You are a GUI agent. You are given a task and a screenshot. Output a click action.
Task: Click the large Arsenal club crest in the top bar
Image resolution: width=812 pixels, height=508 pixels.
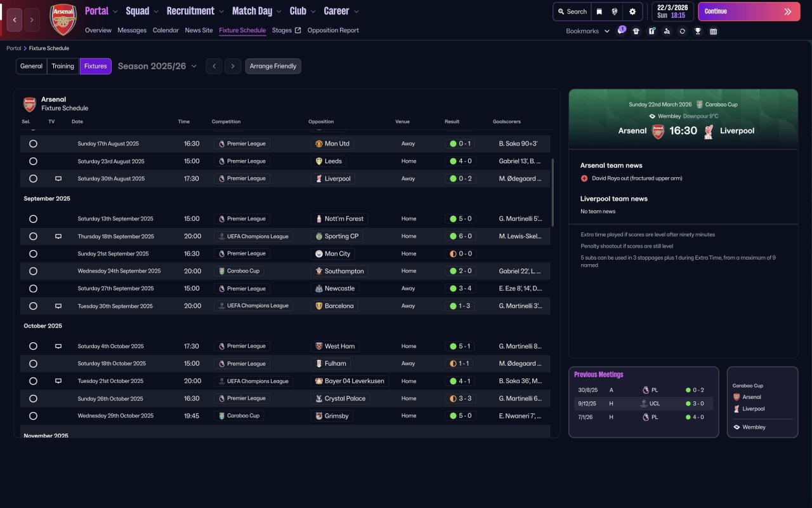63,20
